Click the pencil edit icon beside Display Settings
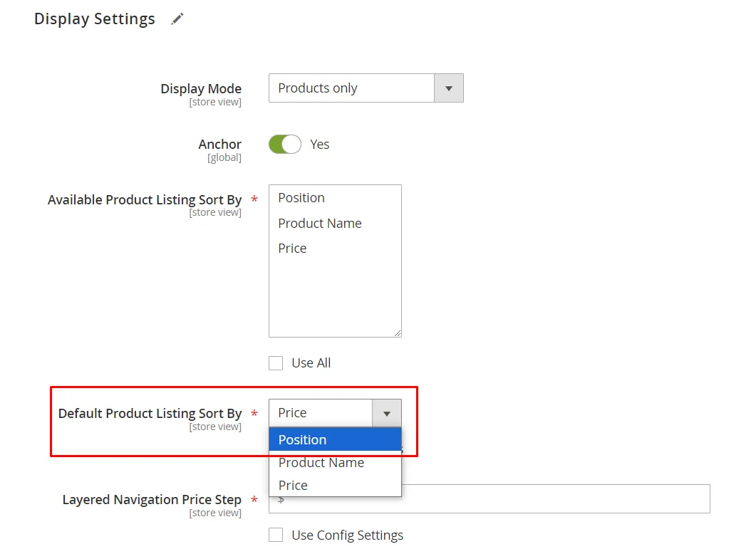The image size is (756, 554). coord(177,19)
